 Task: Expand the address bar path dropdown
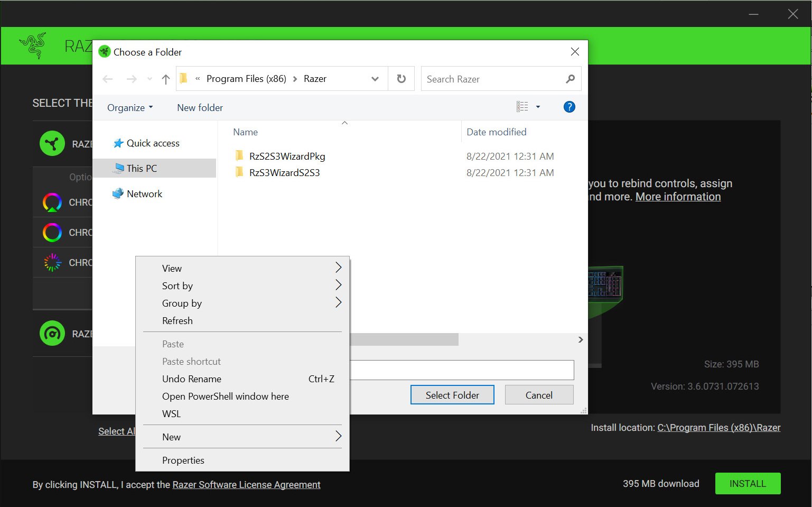tap(375, 79)
